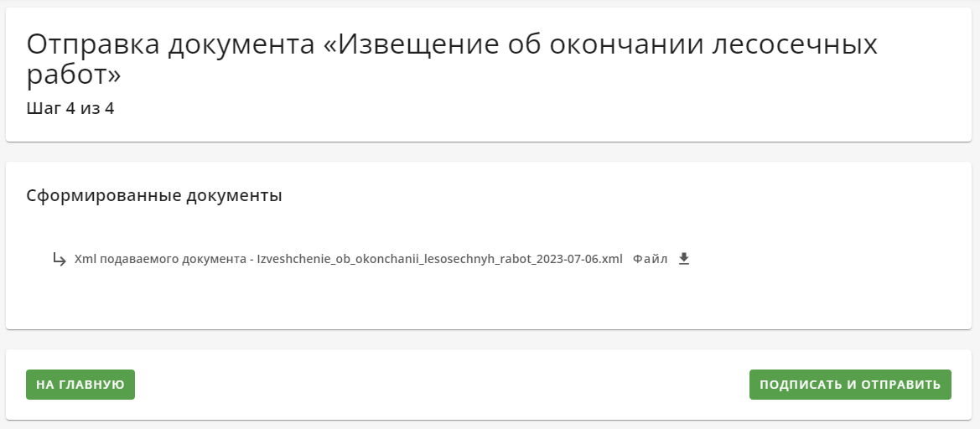Download the generated XML file
The image size is (980, 429).
(x=684, y=259)
